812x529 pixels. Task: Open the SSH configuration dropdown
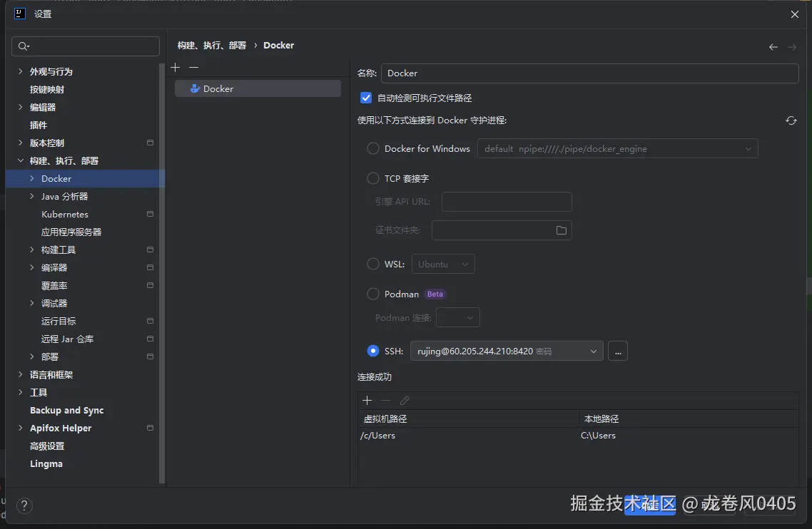507,351
